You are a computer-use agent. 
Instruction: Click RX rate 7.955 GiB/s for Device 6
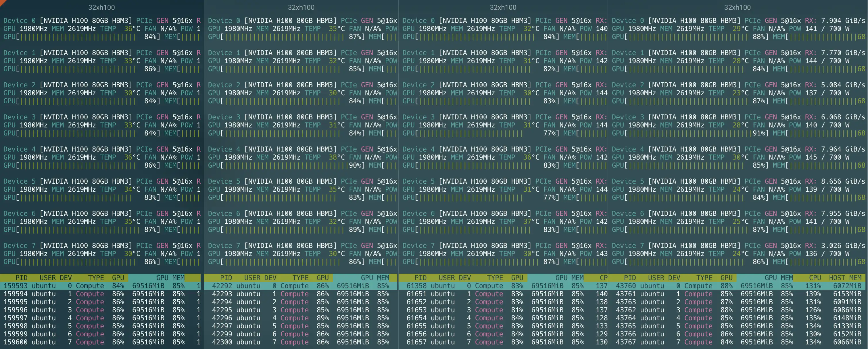tap(843, 213)
